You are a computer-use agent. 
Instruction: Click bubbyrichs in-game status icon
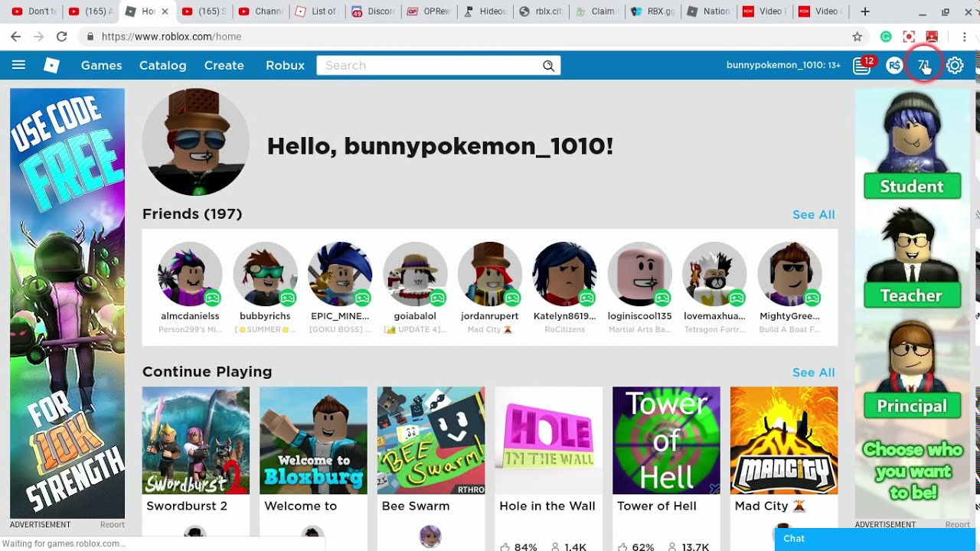[x=288, y=298]
